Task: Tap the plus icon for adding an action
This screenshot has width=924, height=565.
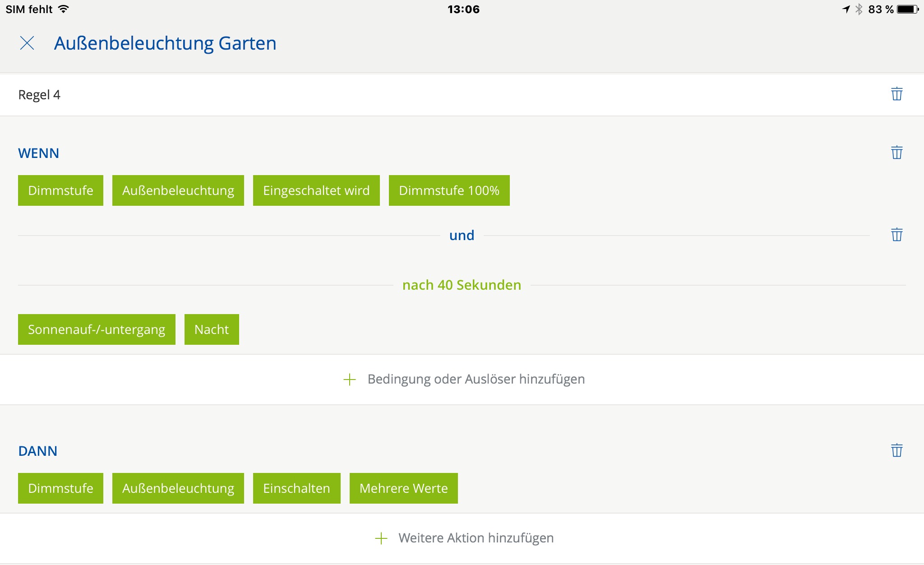Action: [x=381, y=538]
